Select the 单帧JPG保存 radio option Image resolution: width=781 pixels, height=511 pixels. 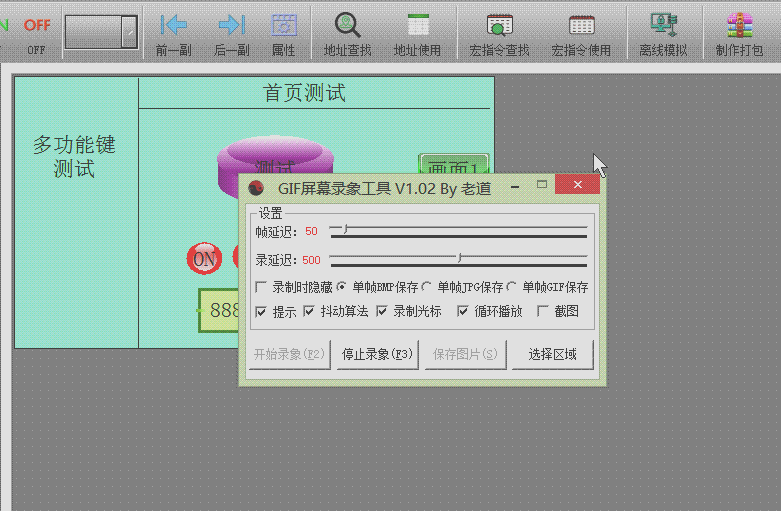click(427, 287)
